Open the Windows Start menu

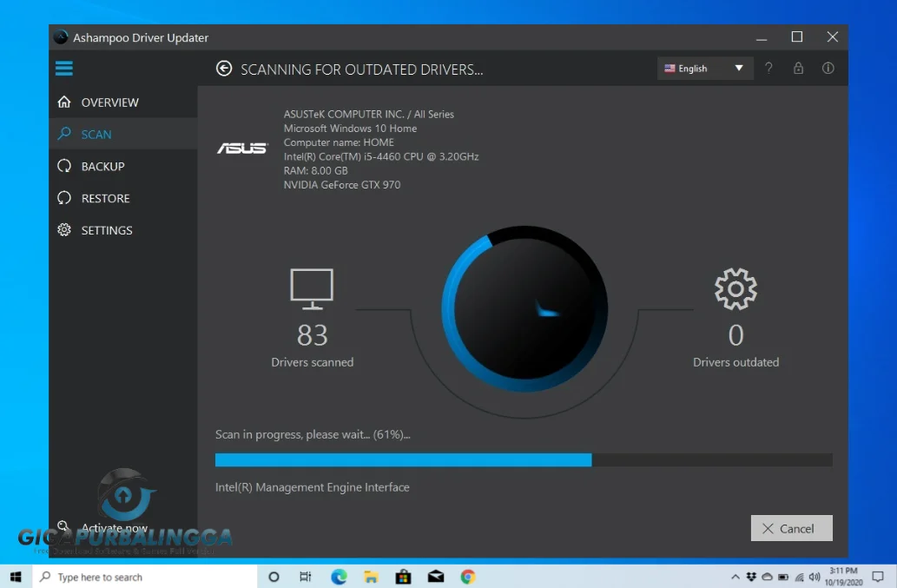click(x=16, y=577)
